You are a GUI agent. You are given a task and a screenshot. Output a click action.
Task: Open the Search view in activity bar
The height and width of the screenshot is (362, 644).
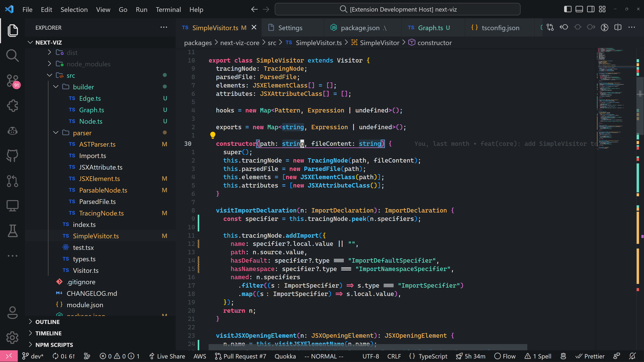click(x=12, y=55)
